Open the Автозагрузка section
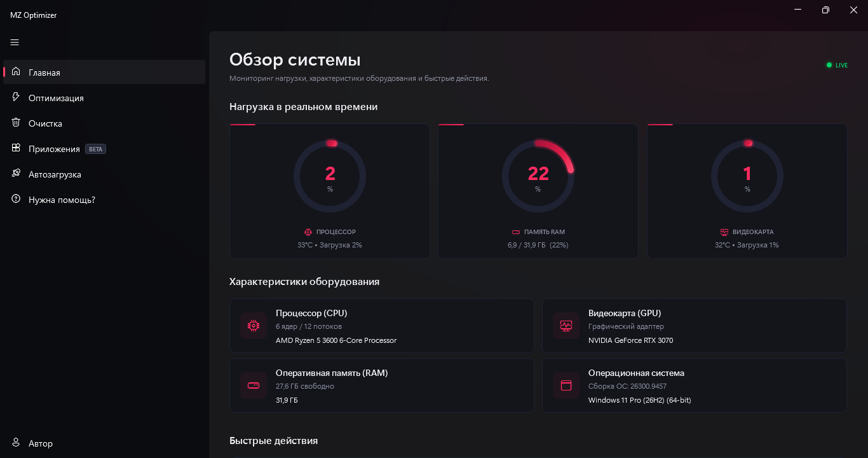This screenshot has width=868, height=458. coord(104,174)
